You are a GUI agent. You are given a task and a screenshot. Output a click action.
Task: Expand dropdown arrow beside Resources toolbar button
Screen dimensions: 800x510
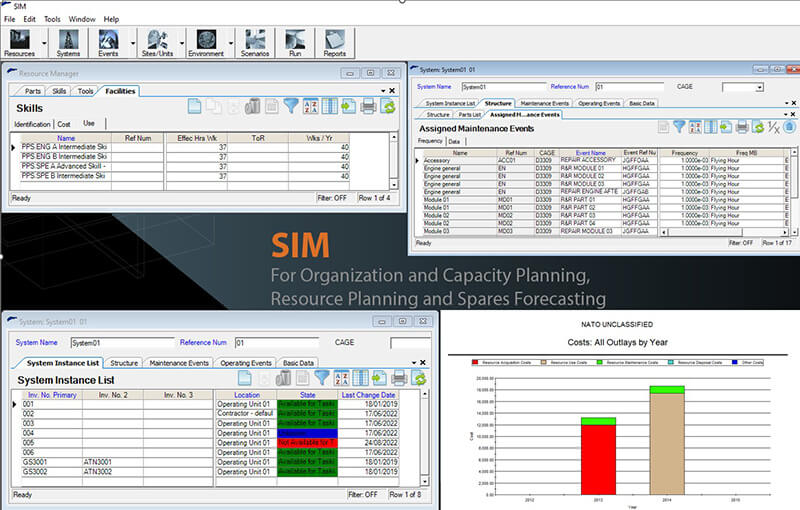(x=44, y=43)
